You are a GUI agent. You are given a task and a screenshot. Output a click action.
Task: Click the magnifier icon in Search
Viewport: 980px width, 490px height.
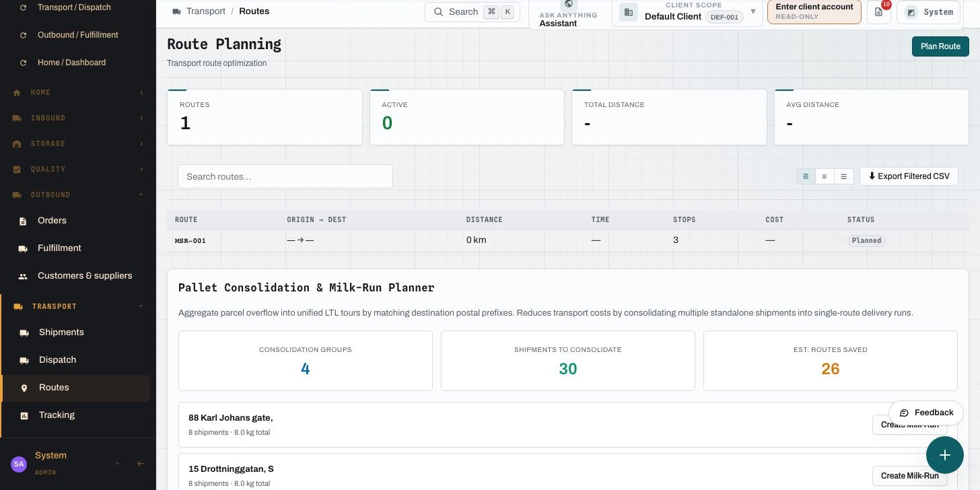point(438,12)
